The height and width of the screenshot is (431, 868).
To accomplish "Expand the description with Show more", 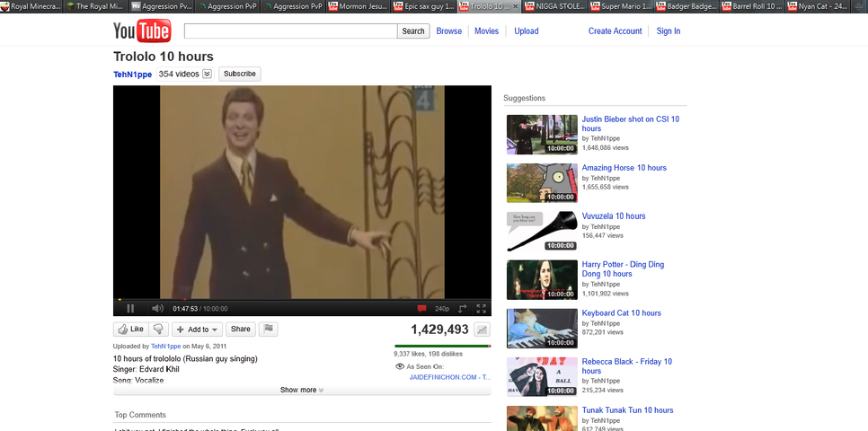I will [302, 390].
